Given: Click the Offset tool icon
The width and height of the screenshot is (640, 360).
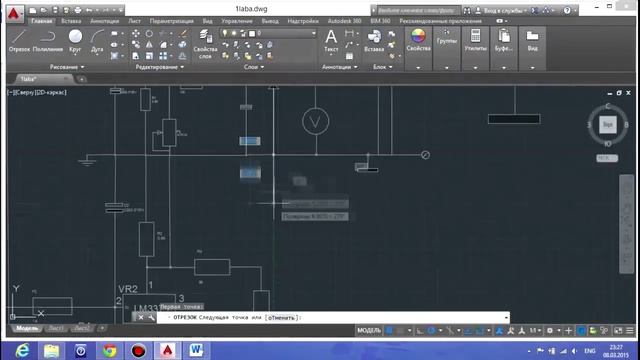Looking at the screenshot, I should click(x=182, y=56).
